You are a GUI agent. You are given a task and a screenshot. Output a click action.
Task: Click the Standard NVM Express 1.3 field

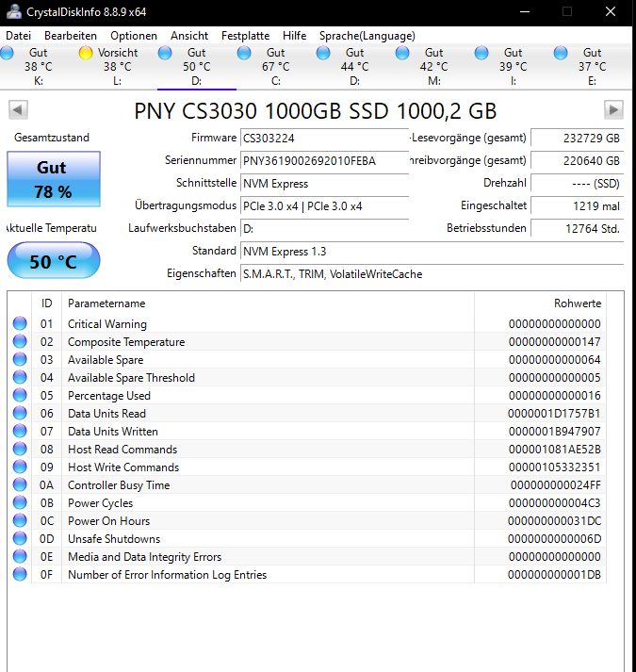(432, 252)
